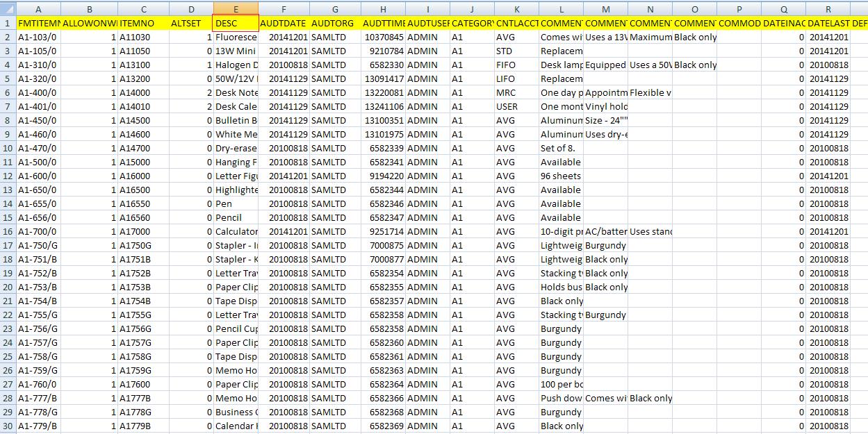The height and width of the screenshot is (434, 868).
Task: Click the 'Halogen D' description cell
Action: point(236,65)
